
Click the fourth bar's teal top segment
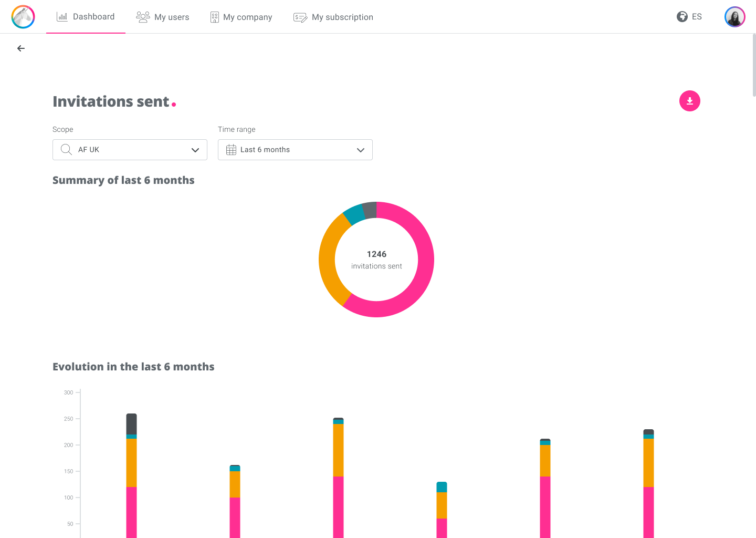[x=442, y=487]
